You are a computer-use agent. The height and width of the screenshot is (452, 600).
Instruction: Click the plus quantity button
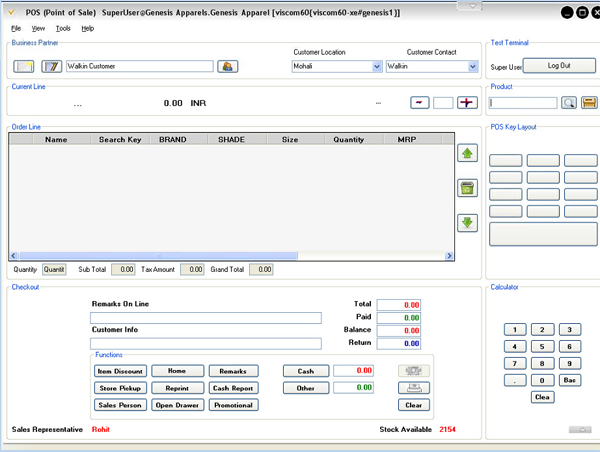[467, 103]
